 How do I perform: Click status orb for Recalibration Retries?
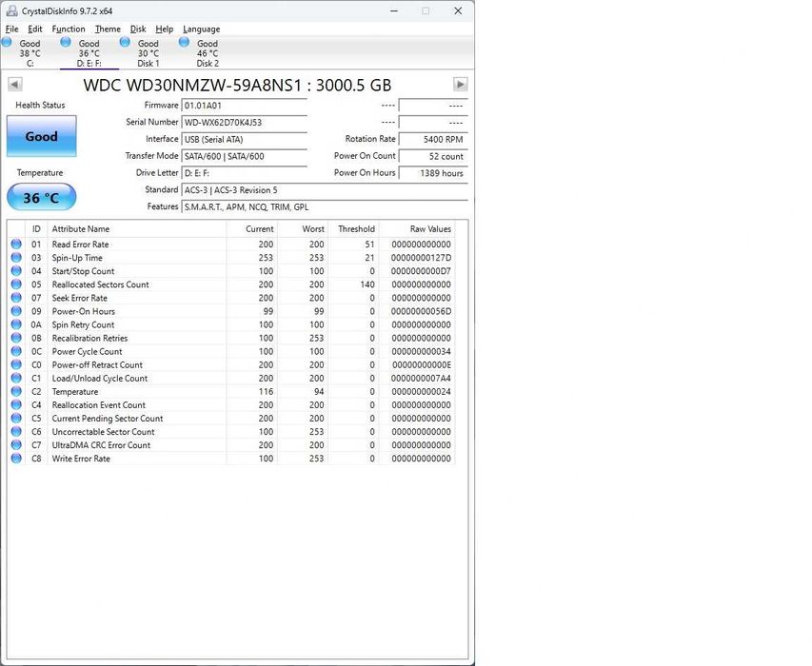click(x=16, y=338)
